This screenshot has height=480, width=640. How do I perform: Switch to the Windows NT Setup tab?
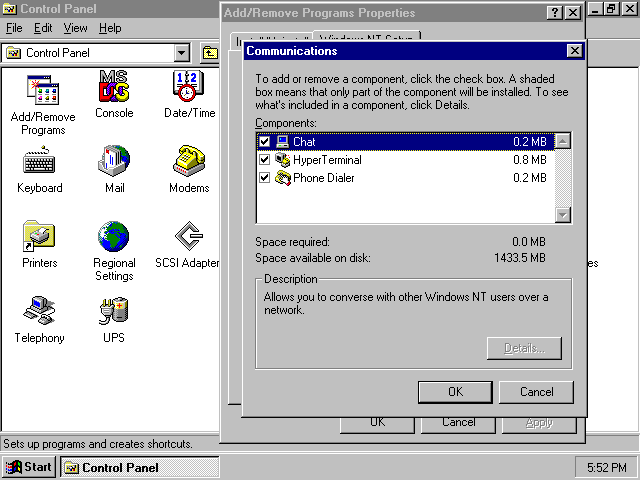pos(366,37)
